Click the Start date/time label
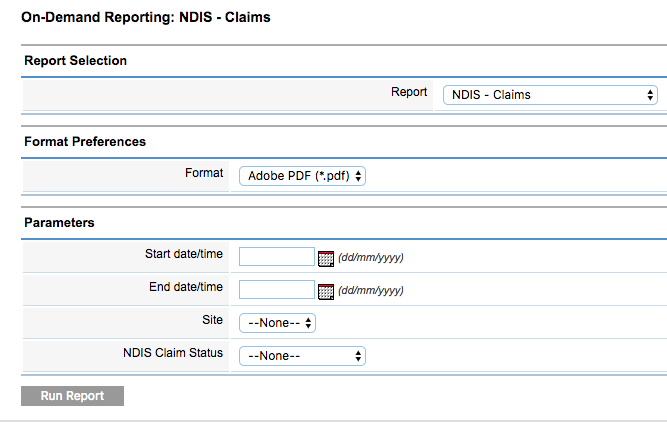The image size is (667, 422). click(184, 254)
